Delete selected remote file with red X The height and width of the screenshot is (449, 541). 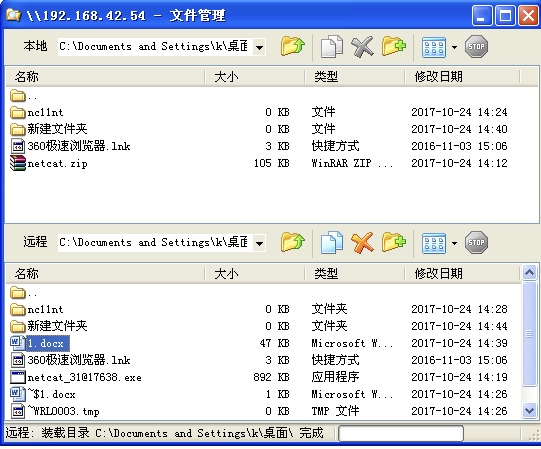click(x=362, y=242)
